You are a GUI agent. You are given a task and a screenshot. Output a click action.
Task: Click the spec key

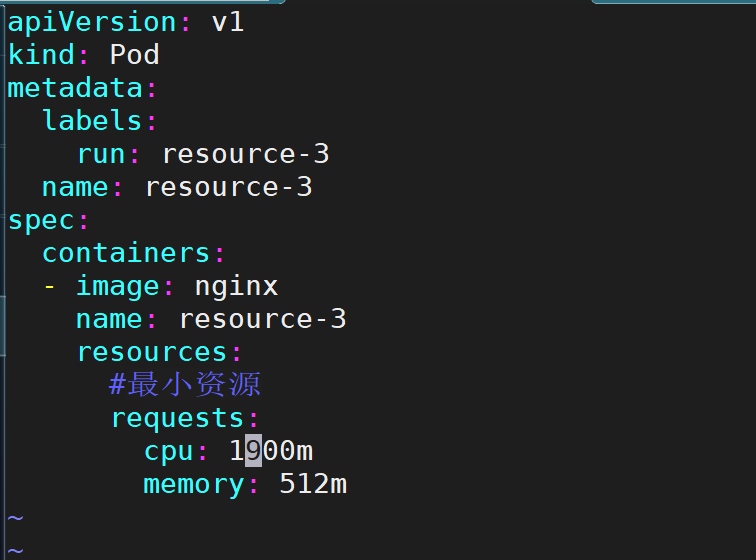click(41, 222)
